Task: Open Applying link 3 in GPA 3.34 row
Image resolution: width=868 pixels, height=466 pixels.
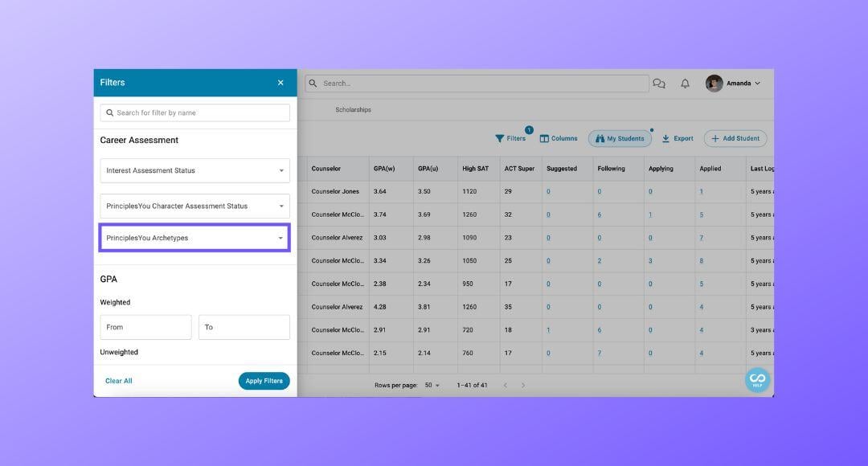Action: coord(650,260)
